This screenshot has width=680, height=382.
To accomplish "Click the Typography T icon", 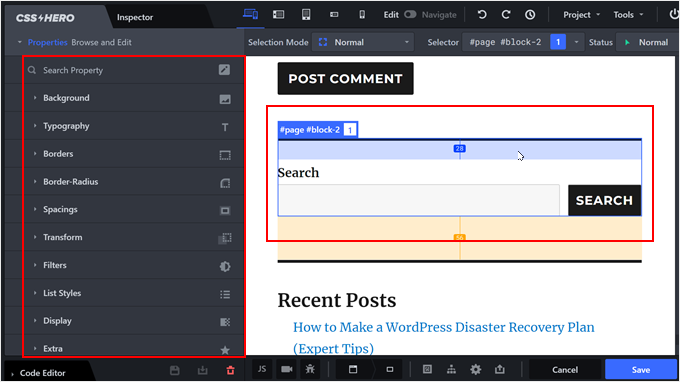I will tap(225, 127).
